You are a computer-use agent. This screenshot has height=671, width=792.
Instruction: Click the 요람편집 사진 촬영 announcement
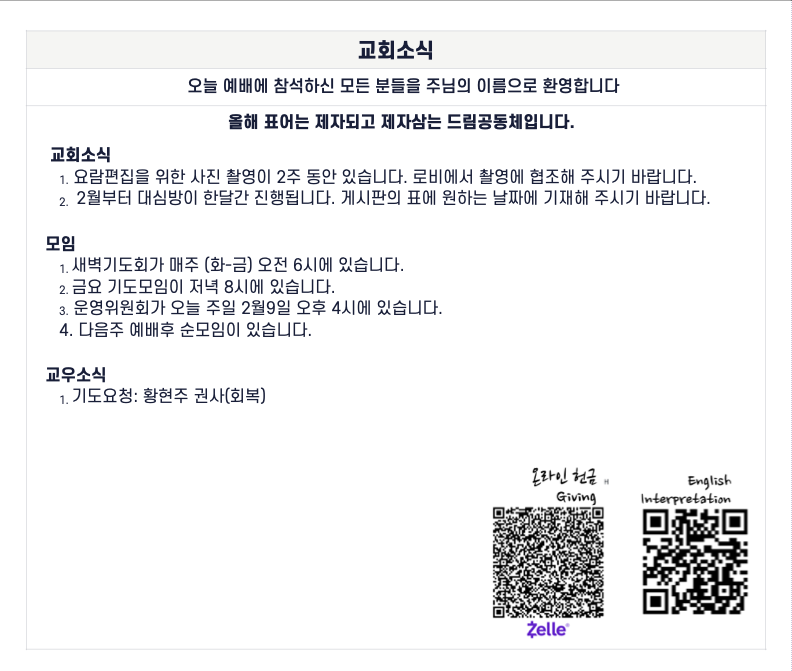coord(385,176)
